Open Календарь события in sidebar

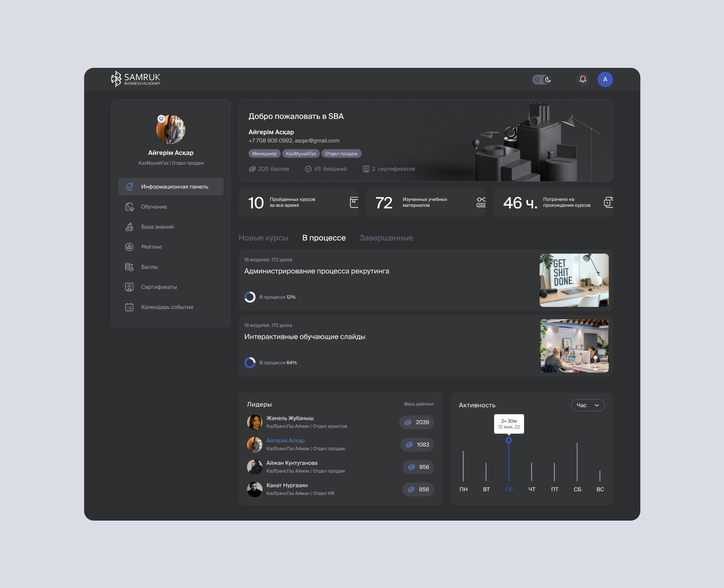pos(129,307)
